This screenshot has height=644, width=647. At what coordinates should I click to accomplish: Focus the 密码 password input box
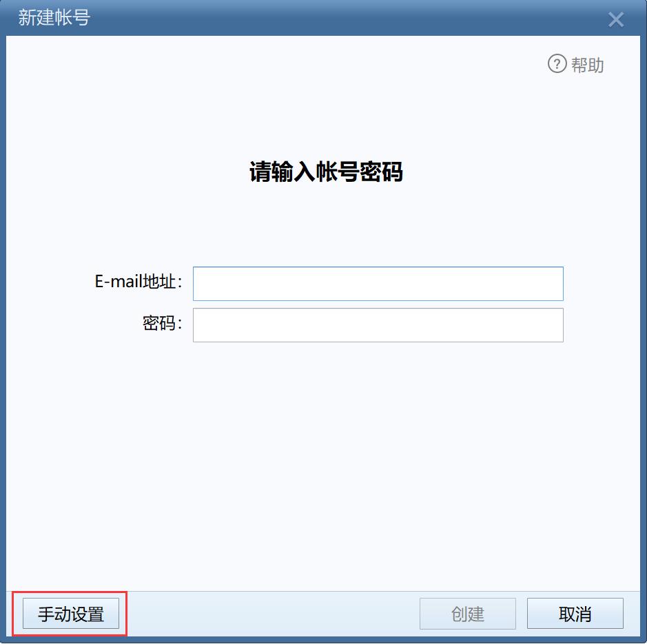378,325
